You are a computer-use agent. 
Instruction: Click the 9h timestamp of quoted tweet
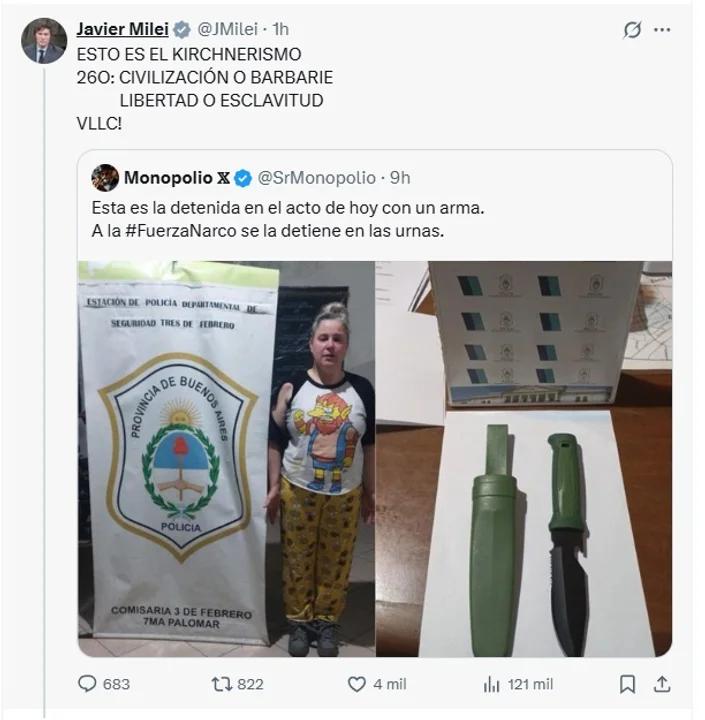click(399, 178)
